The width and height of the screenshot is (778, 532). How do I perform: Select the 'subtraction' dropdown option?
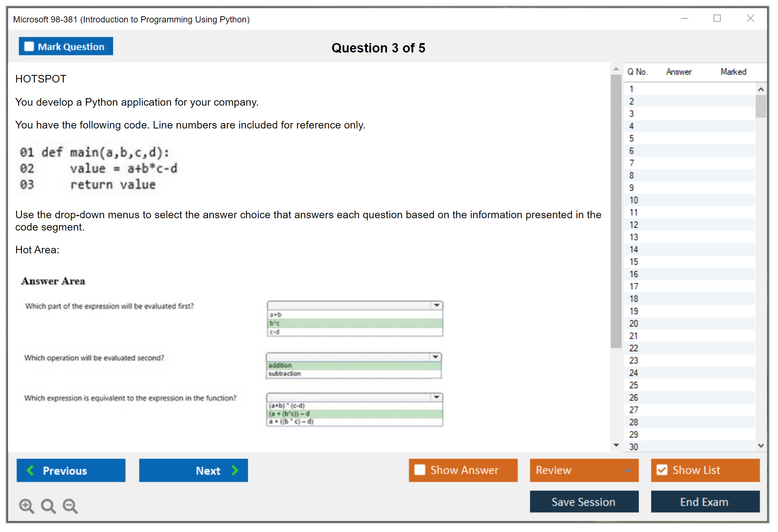click(284, 373)
